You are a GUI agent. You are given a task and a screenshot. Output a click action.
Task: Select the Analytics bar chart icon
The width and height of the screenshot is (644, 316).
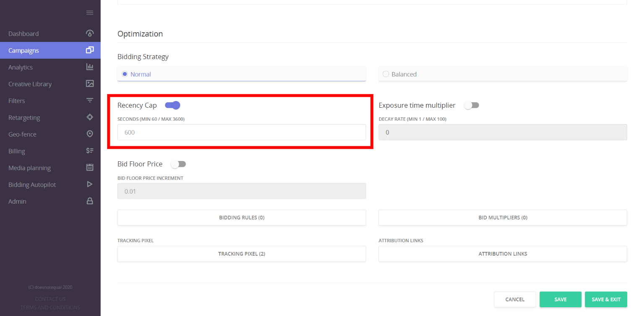tap(90, 67)
